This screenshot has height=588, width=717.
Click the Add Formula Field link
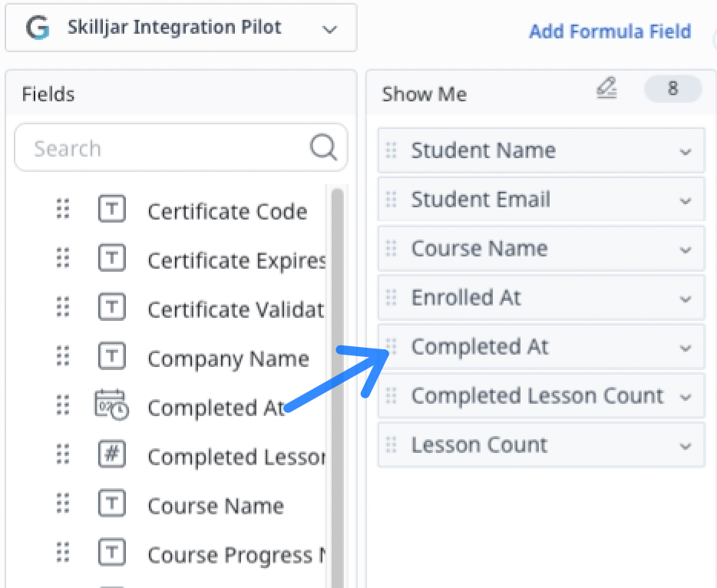pyautogui.click(x=610, y=31)
